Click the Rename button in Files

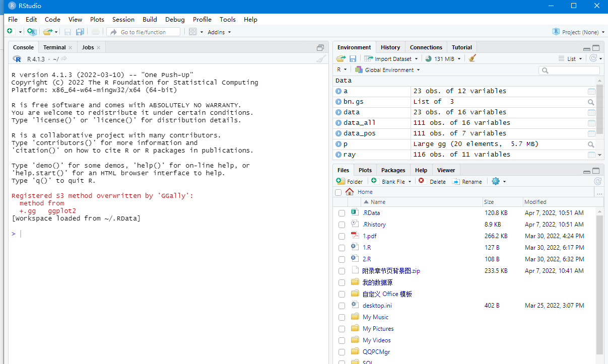467,181
